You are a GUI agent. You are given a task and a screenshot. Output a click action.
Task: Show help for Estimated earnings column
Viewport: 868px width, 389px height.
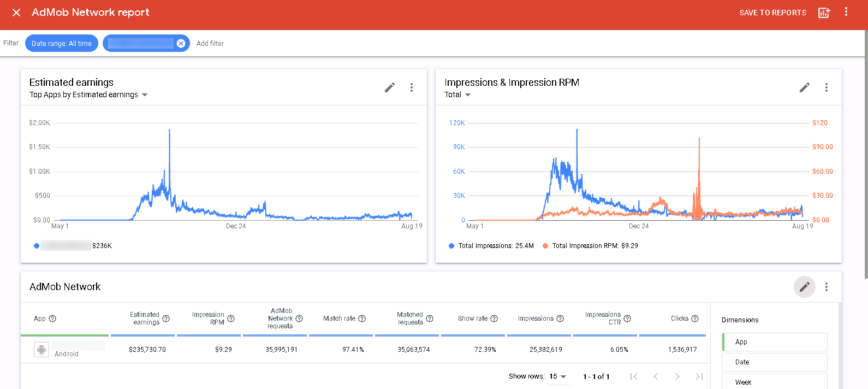coord(166,319)
